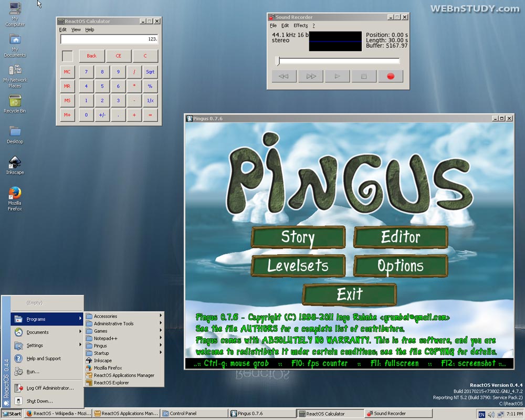Click the stop button in Sound Recorder
The image size is (525, 420).
pos(364,76)
